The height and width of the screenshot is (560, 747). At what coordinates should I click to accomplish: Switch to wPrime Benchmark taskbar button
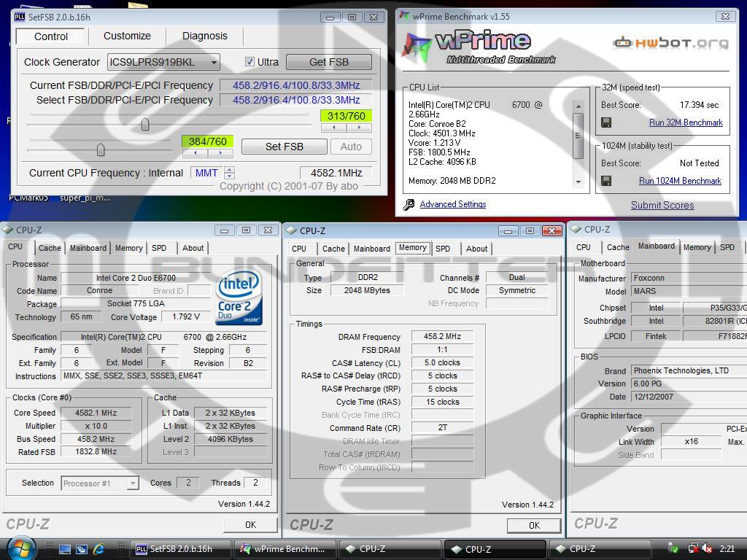coord(285,549)
